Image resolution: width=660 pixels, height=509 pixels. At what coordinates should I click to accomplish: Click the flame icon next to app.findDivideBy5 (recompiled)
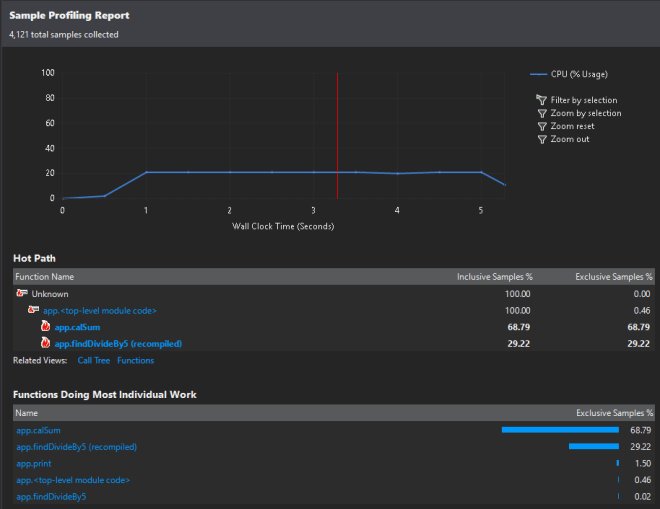(x=45, y=343)
